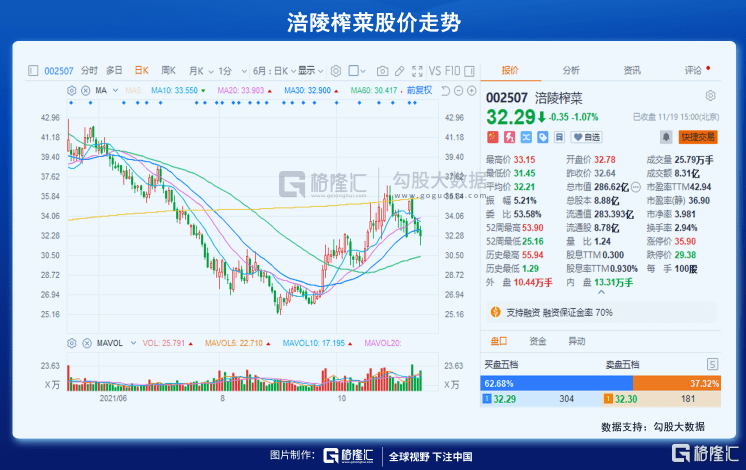Take a chart screenshot with camera icon

tap(382, 71)
